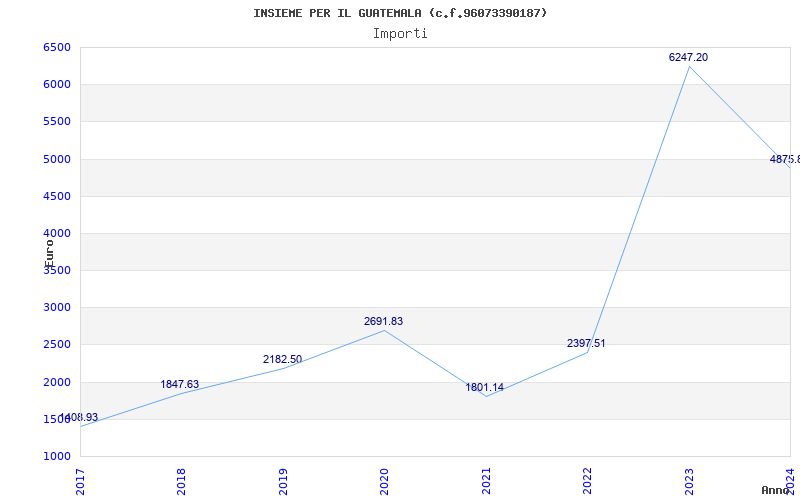
Task: Click the 2017 x-axis year label
Action: pos(80,482)
